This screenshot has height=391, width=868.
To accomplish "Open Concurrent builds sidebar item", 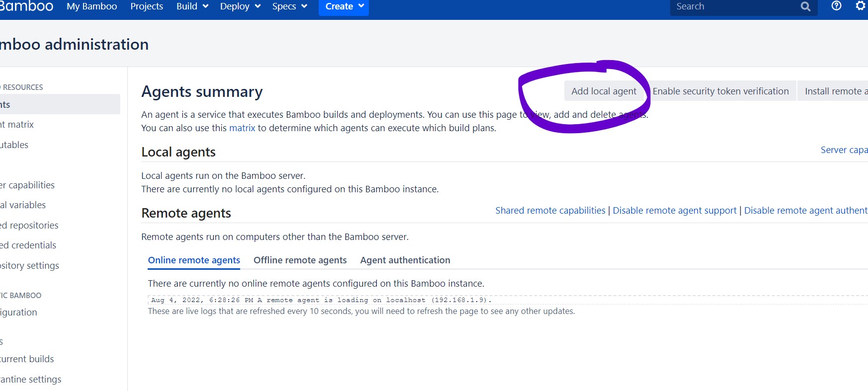I will 27,359.
